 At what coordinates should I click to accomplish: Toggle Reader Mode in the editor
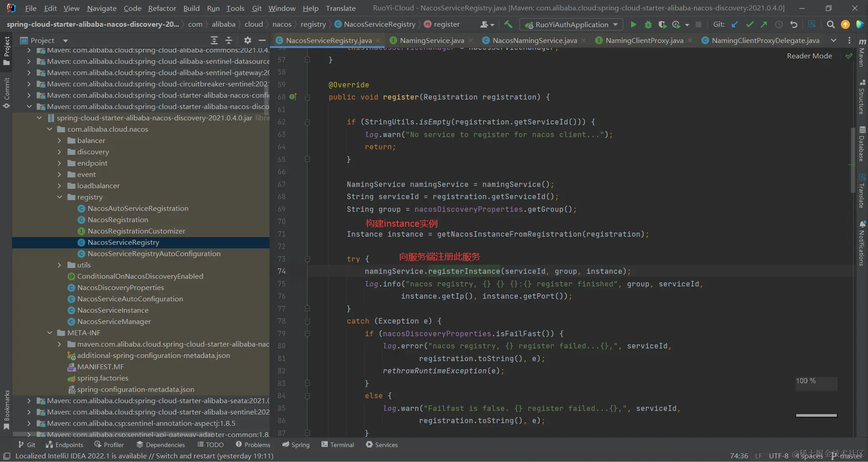pos(809,56)
